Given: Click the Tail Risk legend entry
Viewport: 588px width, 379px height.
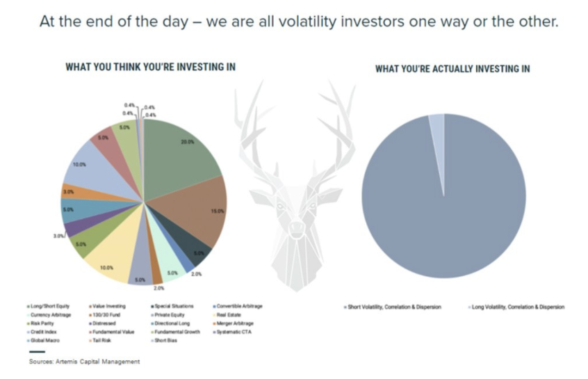Looking at the screenshot, I should click(x=100, y=340).
